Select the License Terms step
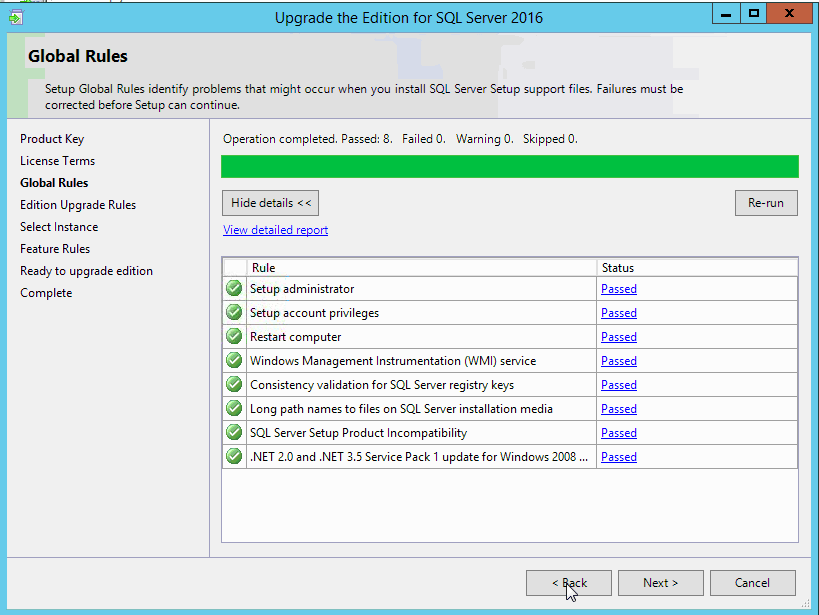819x615 pixels. (x=57, y=161)
